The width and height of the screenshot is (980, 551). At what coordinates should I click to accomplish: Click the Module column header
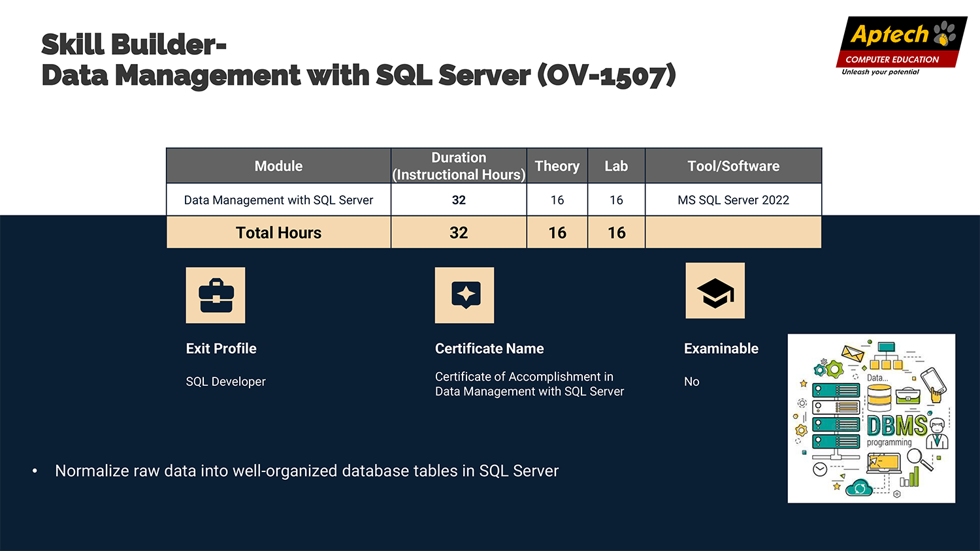point(278,166)
